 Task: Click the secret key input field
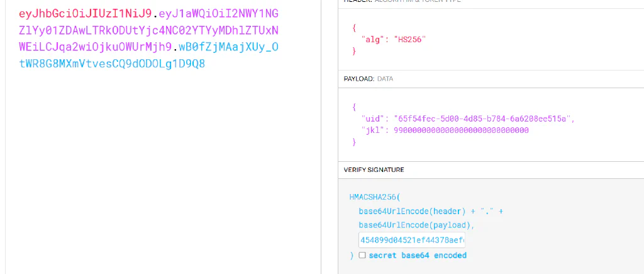pos(411,240)
